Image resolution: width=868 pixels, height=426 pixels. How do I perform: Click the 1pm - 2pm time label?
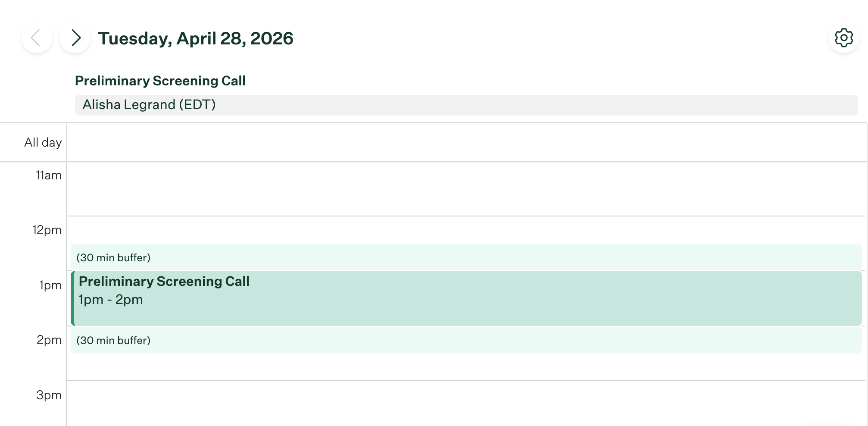tap(110, 299)
